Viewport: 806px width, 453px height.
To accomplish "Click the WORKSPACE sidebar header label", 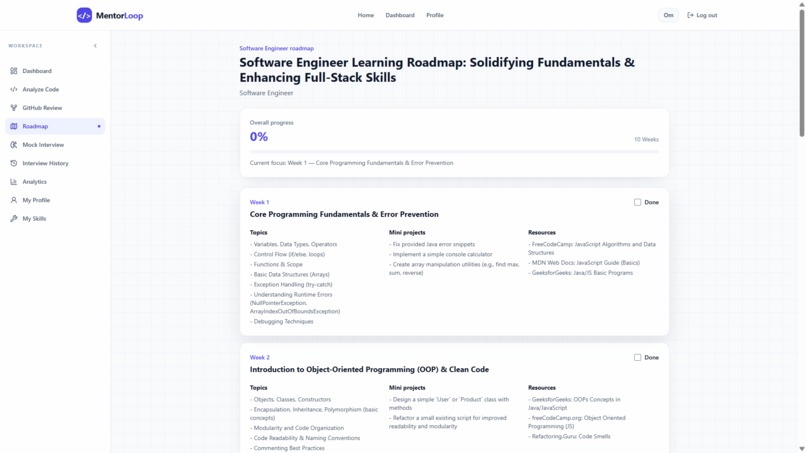I will (25, 46).
